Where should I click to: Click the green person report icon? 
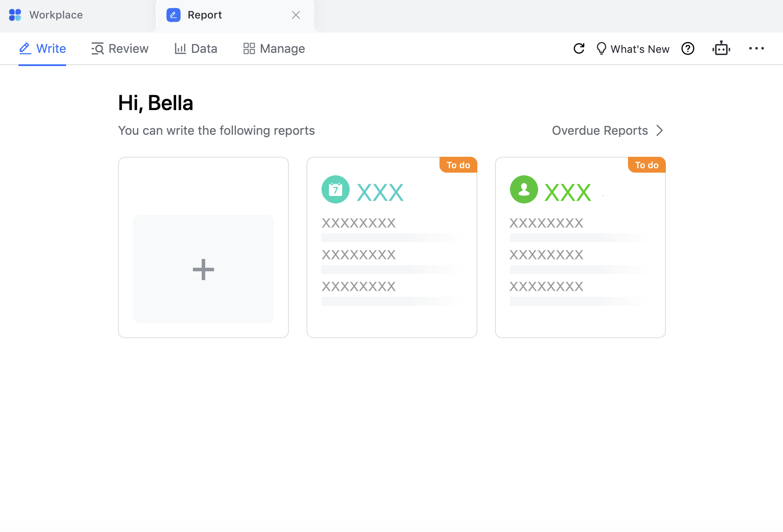coord(524,189)
